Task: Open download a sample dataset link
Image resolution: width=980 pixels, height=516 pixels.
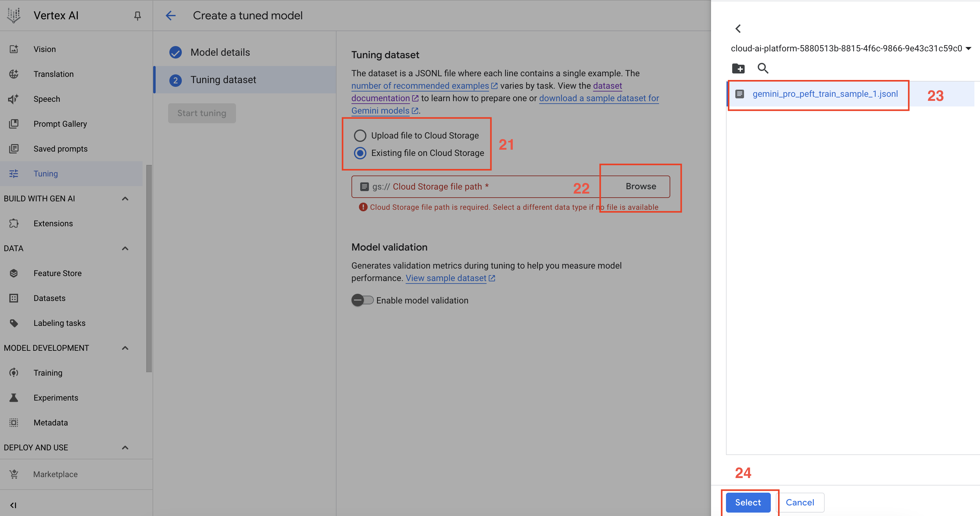Action: coord(599,98)
